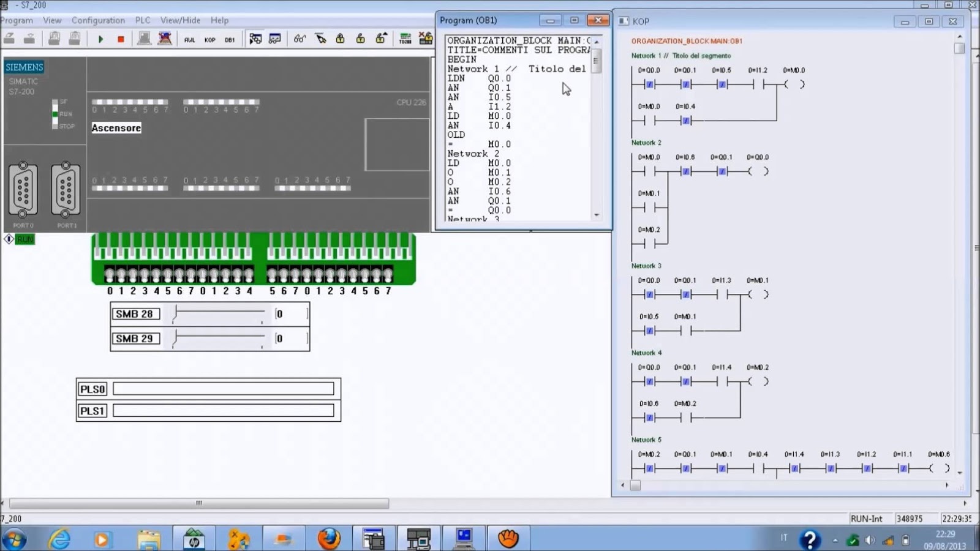Toggle input switch 7 on the green terminal strip
Image resolution: width=980 pixels, height=551 pixels.
190,274
